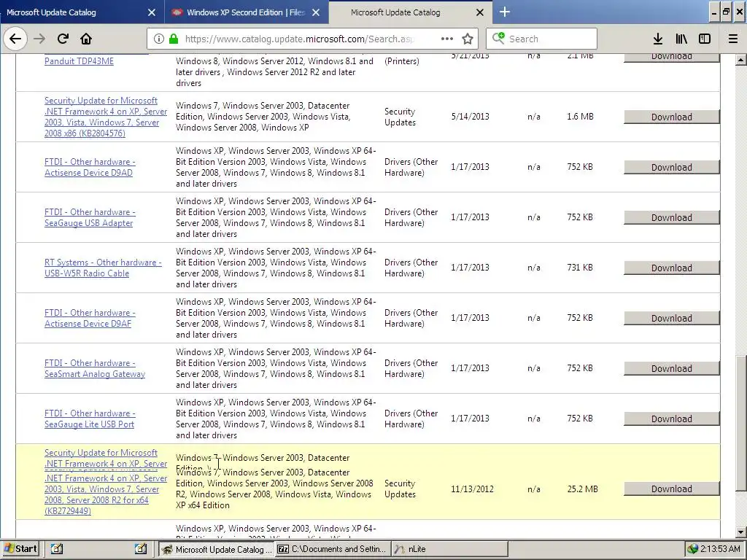Open KB2804576 .NET Framework security update link
Screen dimensions: 747x560
tap(106, 117)
